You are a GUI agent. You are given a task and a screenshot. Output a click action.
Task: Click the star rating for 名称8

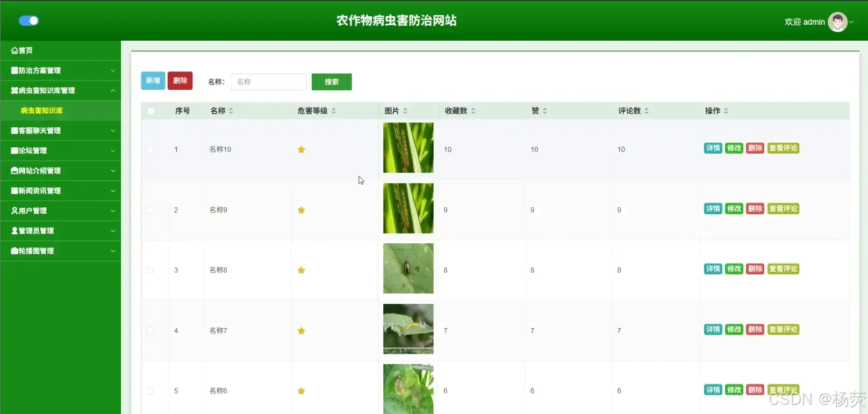pos(302,270)
